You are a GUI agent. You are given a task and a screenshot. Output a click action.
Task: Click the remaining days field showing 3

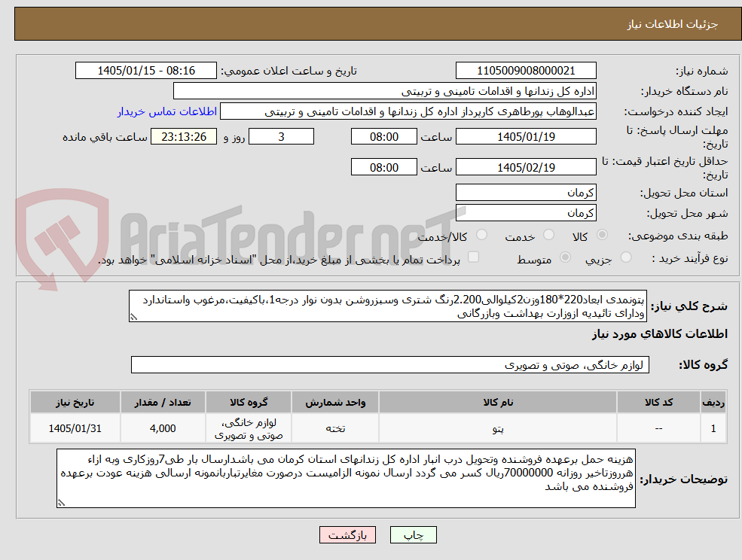point(281,137)
